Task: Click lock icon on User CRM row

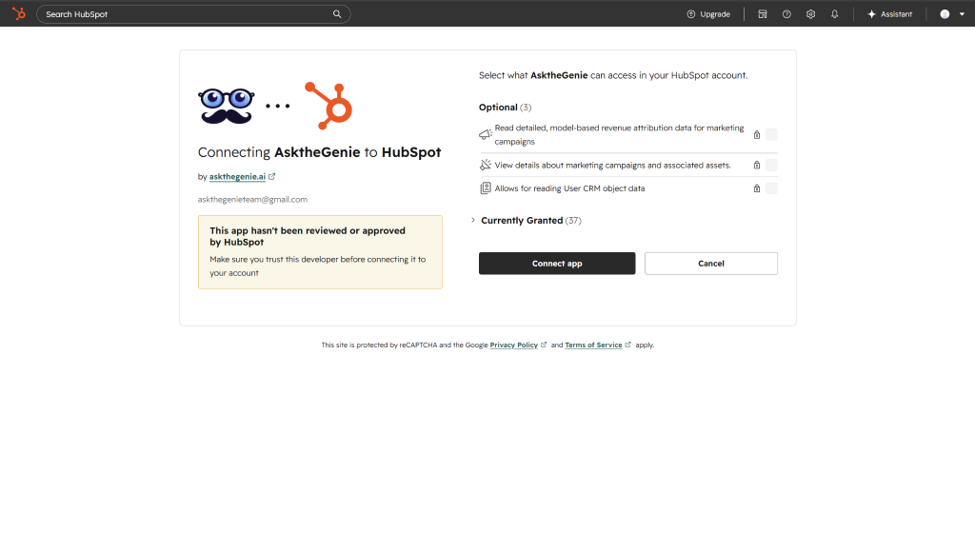Action: [757, 188]
